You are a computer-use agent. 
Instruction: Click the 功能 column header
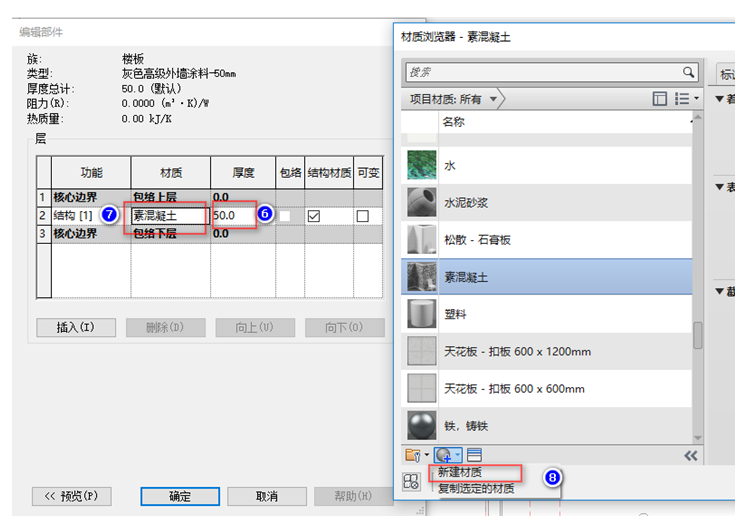(x=91, y=172)
